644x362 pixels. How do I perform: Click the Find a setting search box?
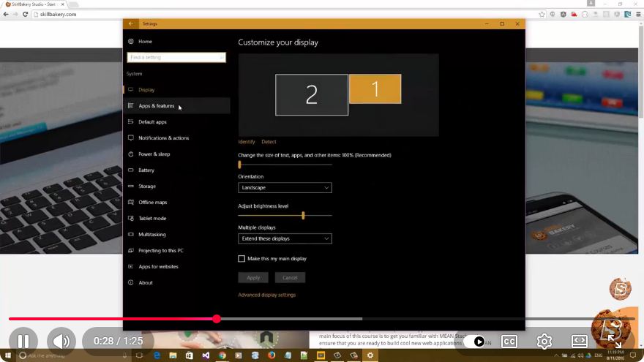[x=176, y=58]
